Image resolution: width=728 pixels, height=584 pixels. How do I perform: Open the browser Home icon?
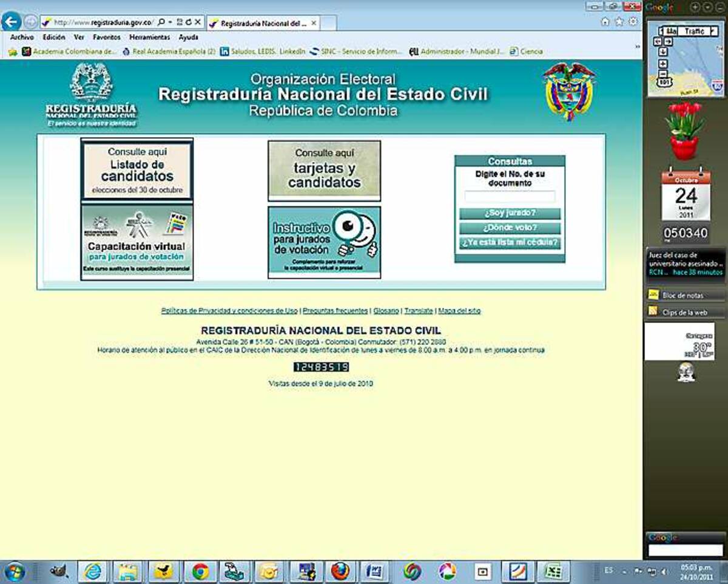coord(605,22)
